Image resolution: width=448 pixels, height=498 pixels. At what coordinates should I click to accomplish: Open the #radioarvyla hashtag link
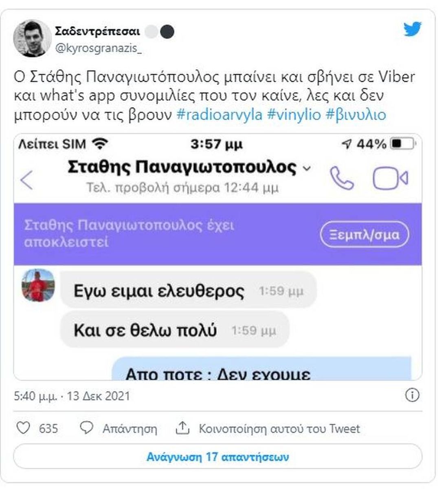point(220,115)
